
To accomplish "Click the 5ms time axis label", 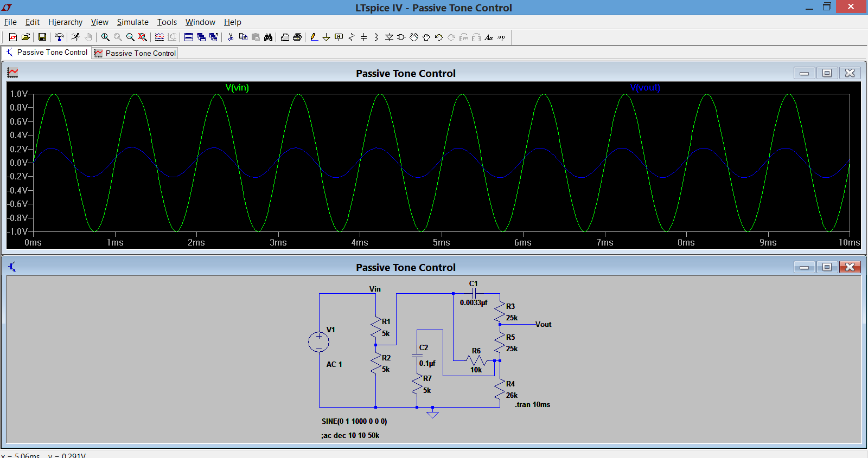I will coord(441,242).
